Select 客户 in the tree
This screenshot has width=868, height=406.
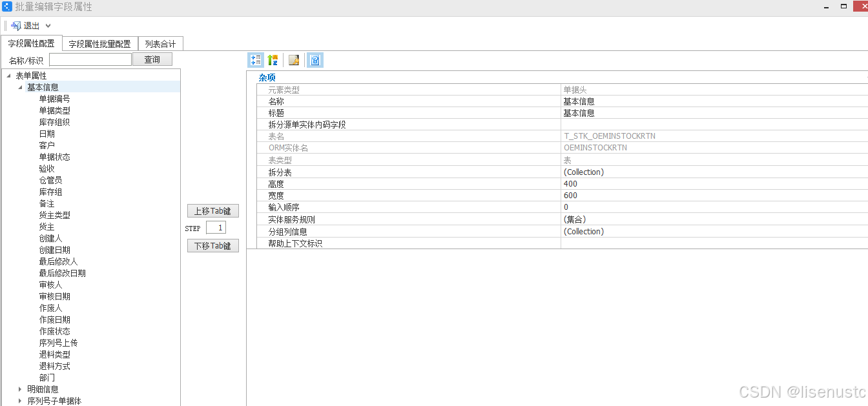pyautogui.click(x=46, y=145)
